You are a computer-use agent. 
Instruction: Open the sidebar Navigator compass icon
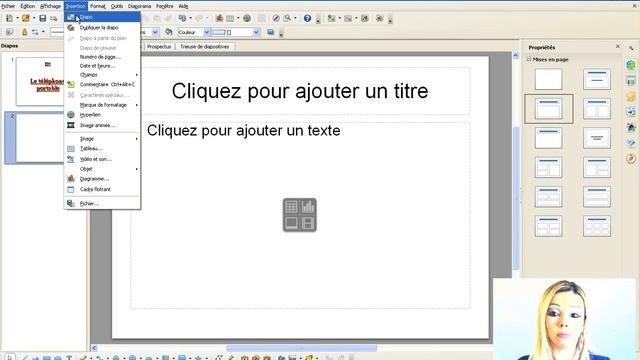click(631, 158)
